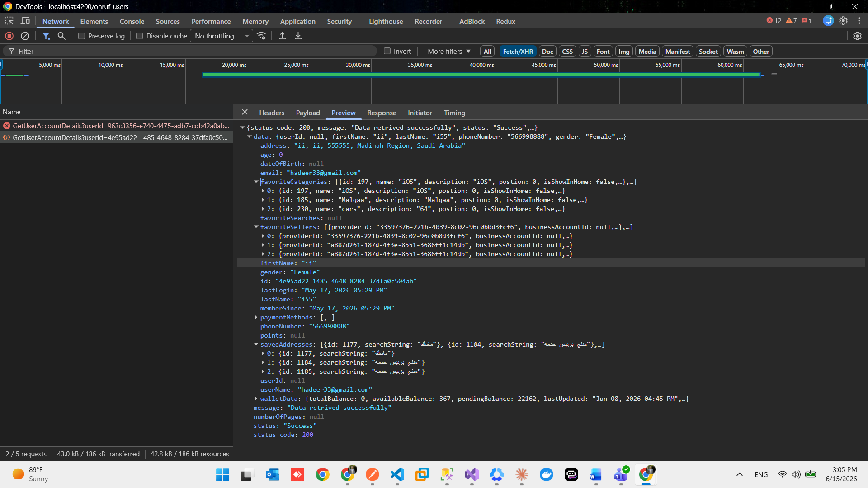Expand the walletData object
The height and width of the screenshot is (488, 868).
[x=256, y=399]
